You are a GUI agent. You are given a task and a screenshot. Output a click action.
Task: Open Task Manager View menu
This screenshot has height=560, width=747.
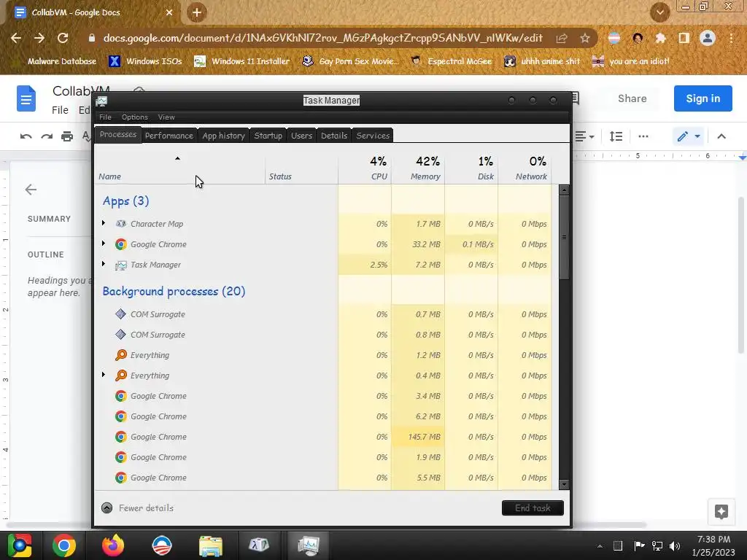166,117
